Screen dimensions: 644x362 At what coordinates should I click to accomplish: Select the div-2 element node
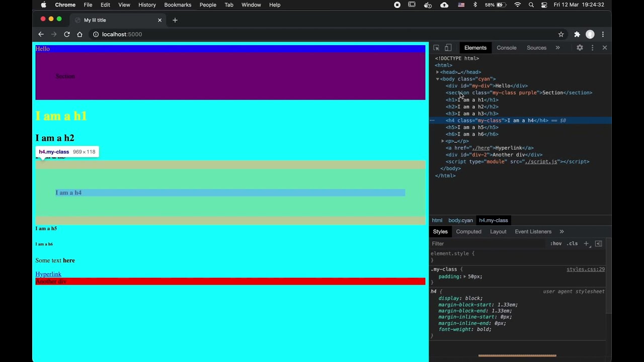(x=494, y=155)
